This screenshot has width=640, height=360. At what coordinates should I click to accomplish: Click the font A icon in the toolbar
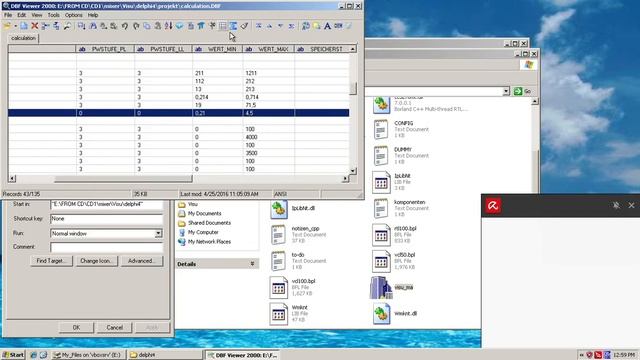click(x=327, y=26)
